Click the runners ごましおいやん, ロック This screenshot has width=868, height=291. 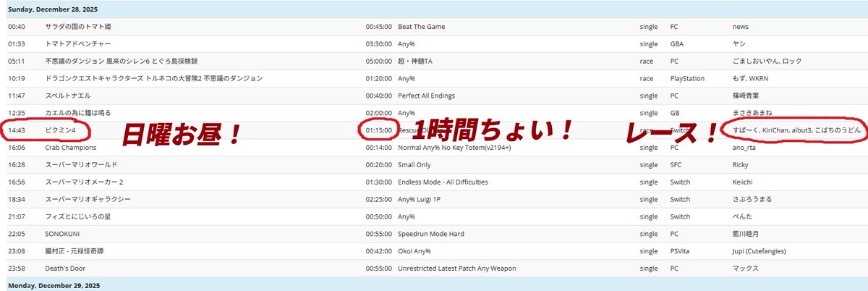[x=766, y=62]
